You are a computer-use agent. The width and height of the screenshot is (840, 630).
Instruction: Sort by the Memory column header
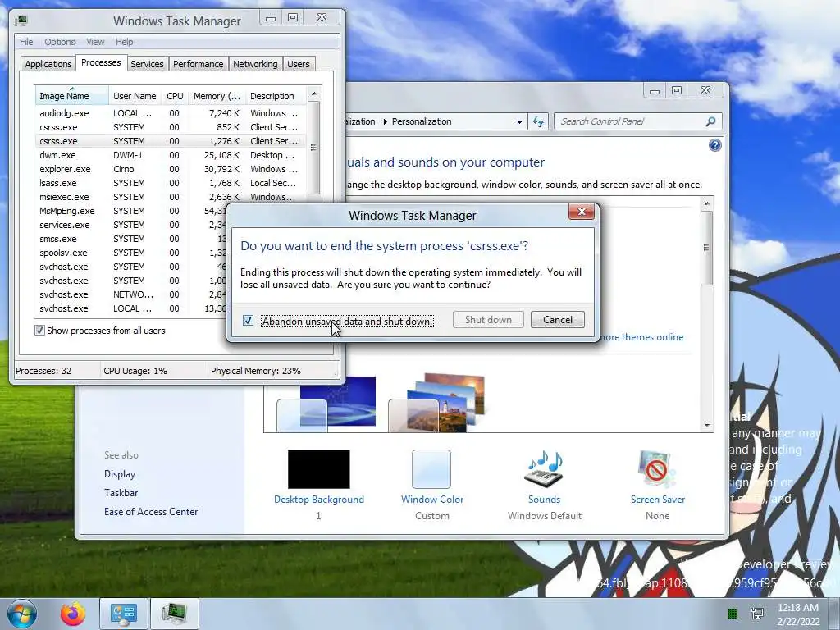coord(217,96)
